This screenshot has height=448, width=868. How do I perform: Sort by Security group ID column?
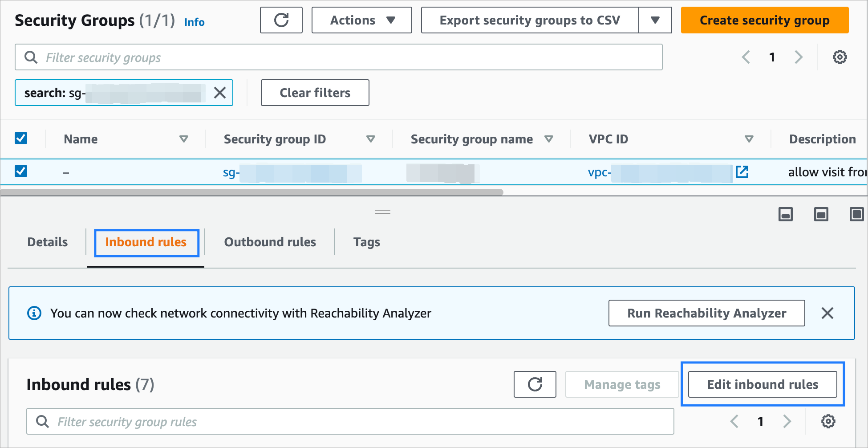pos(370,139)
